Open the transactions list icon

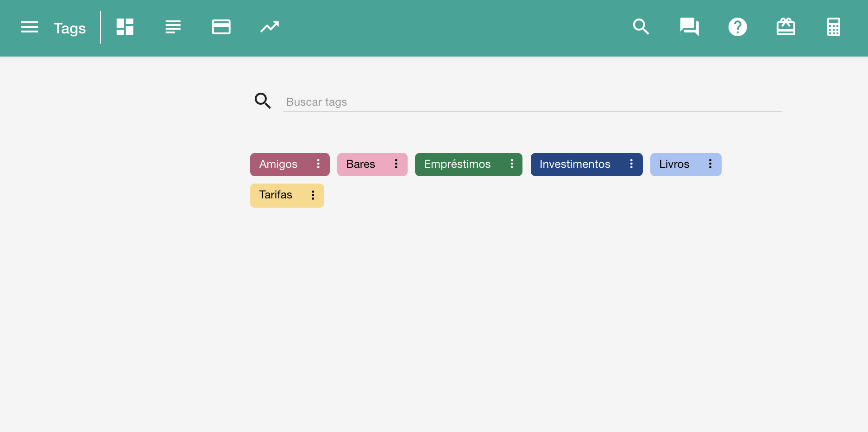(x=173, y=27)
